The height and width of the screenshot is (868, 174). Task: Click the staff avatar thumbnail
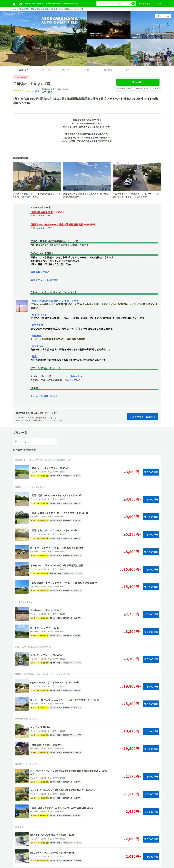pos(22,306)
